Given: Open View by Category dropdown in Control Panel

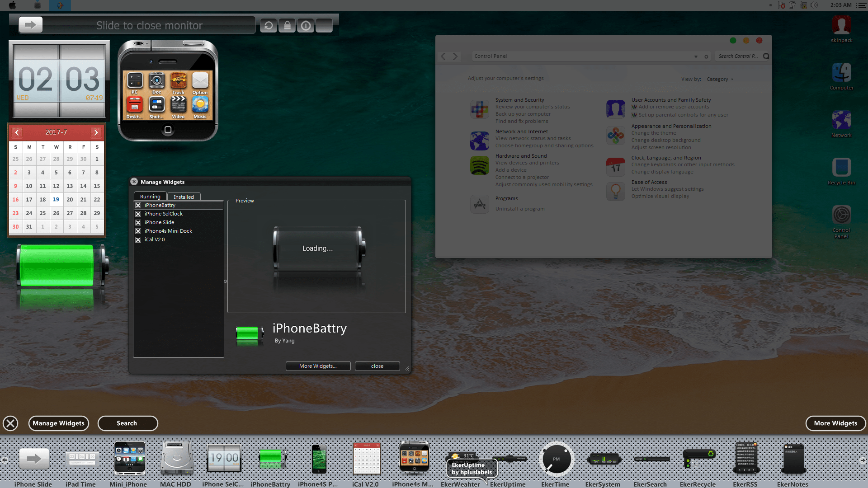Looking at the screenshot, I should [720, 79].
